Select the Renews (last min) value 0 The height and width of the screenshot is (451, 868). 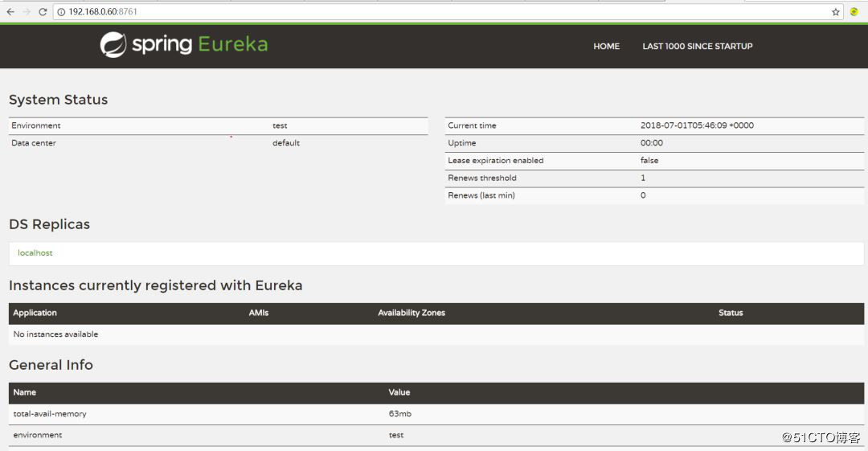(643, 195)
